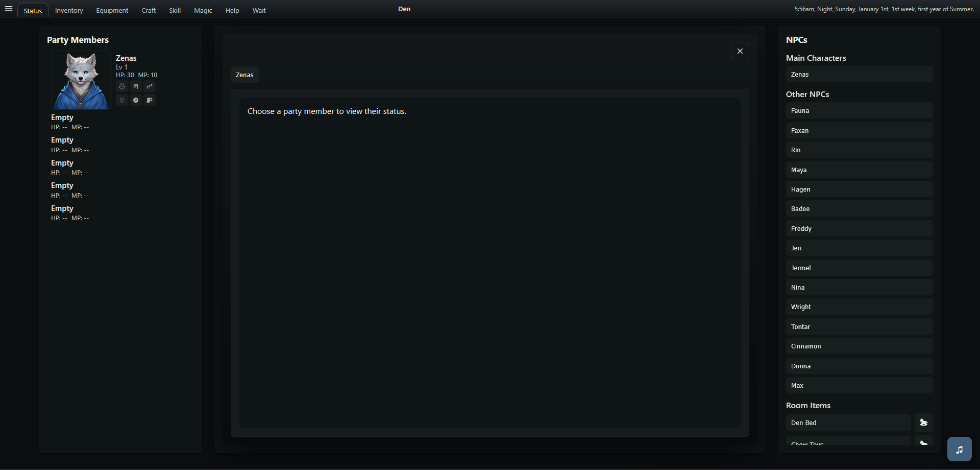Toggle the music note button

pyautogui.click(x=960, y=450)
